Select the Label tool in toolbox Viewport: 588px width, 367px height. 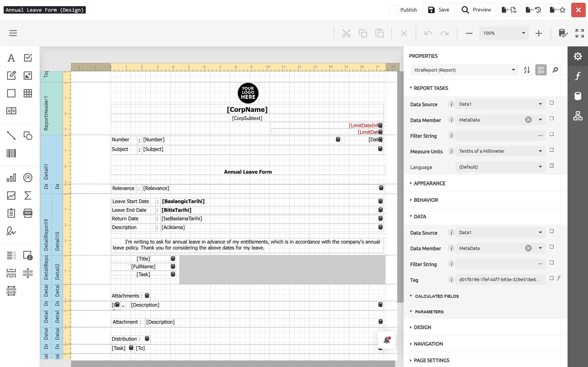click(11, 58)
